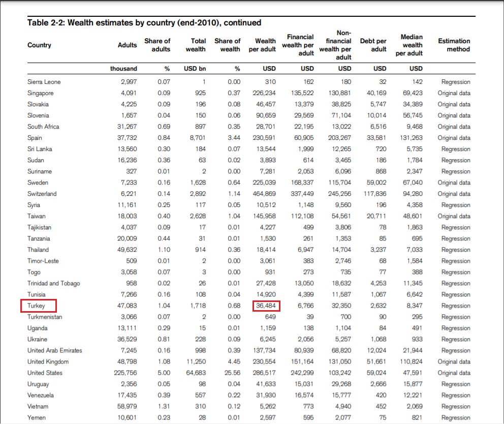Click Yemen at the table bottom
Screen dimensions: 504x424
(x=36, y=417)
